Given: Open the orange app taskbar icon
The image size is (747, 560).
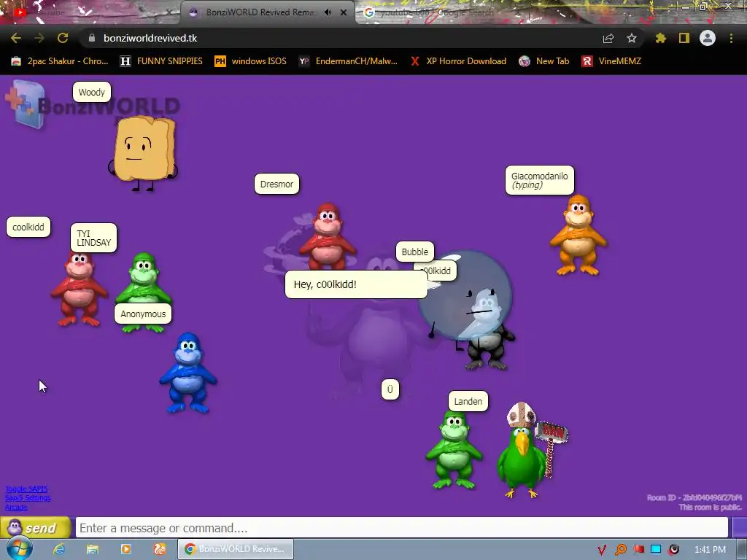Looking at the screenshot, I should [159, 549].
